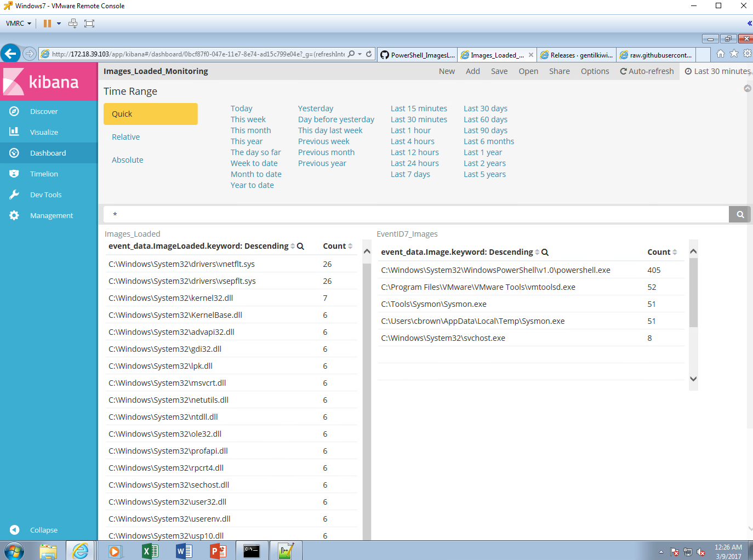Open Excel from the taskbar
This screenshot has height=560, width=753.
(x=150, y=551)
